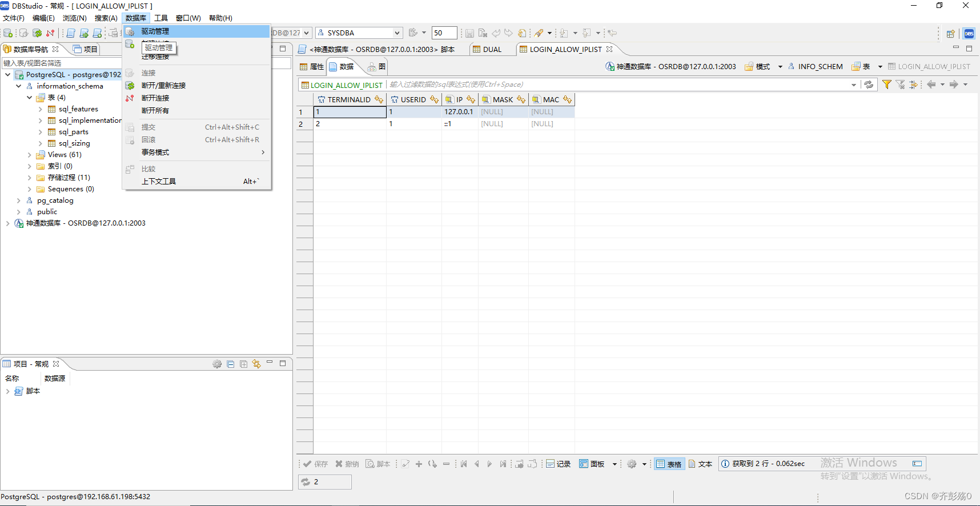This screenshot has height=506, width=980.
Task: Click the disconnect icon in the top toolbar
Action: (x=50, y=33)
